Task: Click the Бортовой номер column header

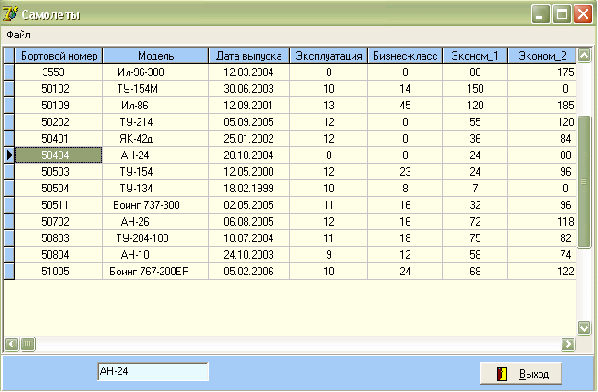Action: pyautogui.click(x=59, y=56)
